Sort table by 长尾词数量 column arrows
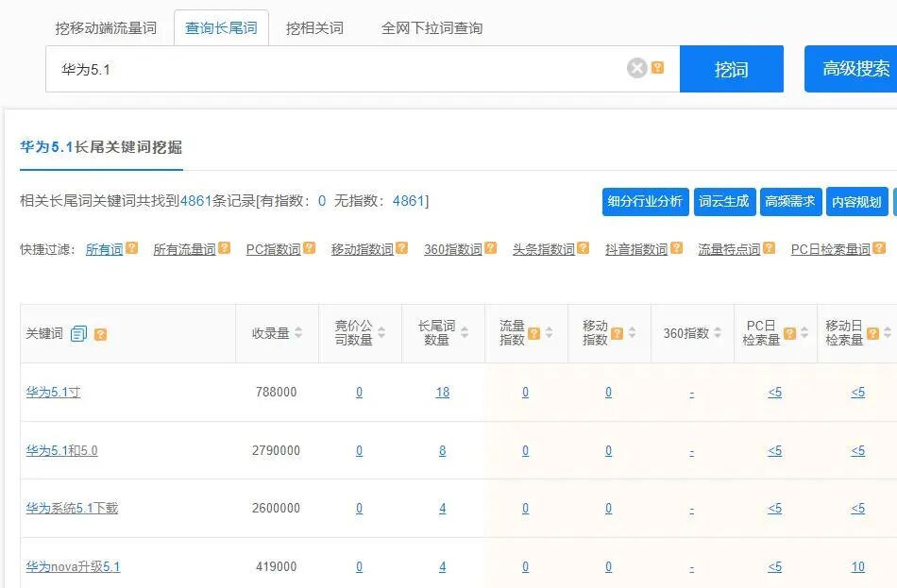Image resolution: width=897 pixels, height=588 pixels. pos(465,333)
